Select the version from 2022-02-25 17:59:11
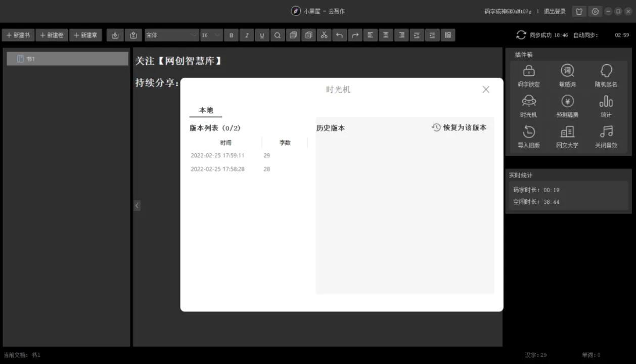This screenshot has width=636, height=364. tap(217, 155)
